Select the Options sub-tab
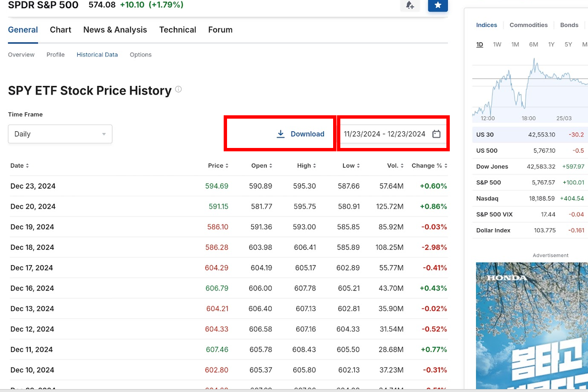588x392 pixels. (141, 55)
